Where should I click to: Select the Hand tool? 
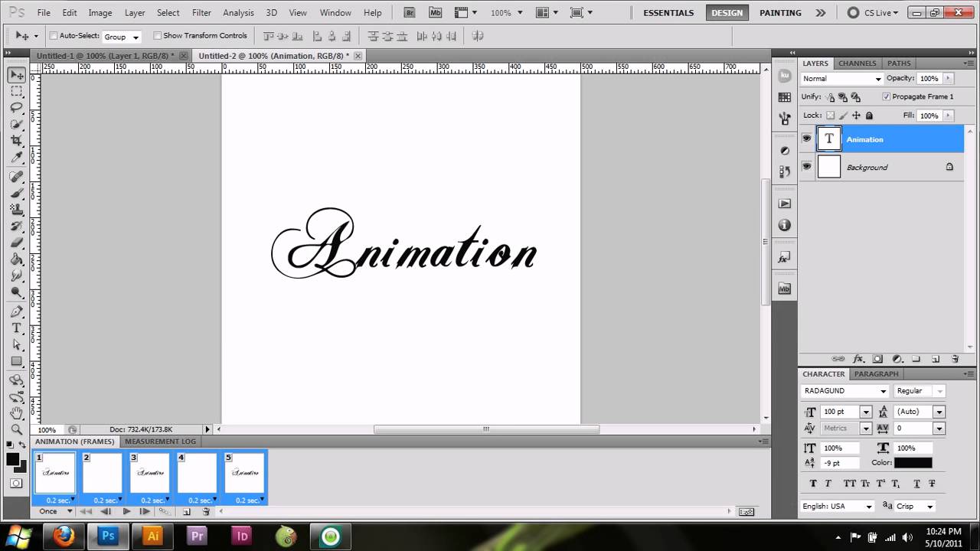pyautogui.click(x=16, y=412)
